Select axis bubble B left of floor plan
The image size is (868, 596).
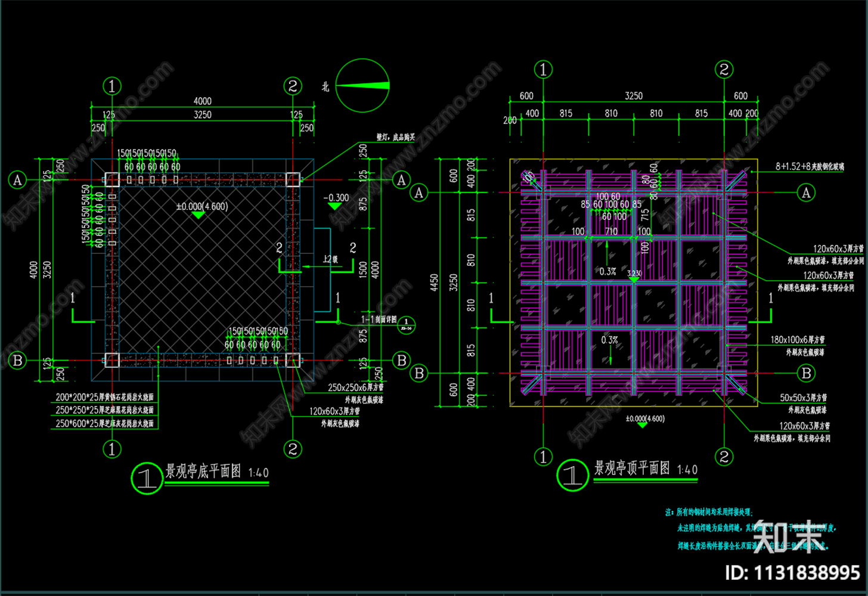(x=17, y=360)
